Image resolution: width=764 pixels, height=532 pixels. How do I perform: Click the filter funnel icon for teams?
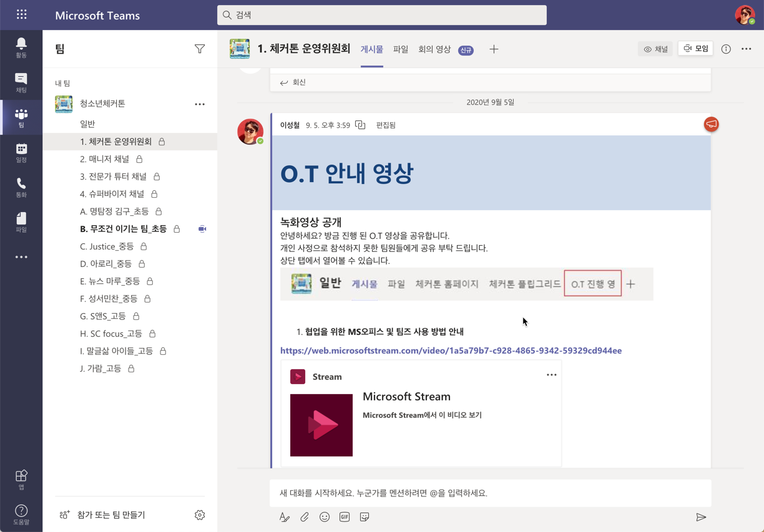(x=200, y=49)
